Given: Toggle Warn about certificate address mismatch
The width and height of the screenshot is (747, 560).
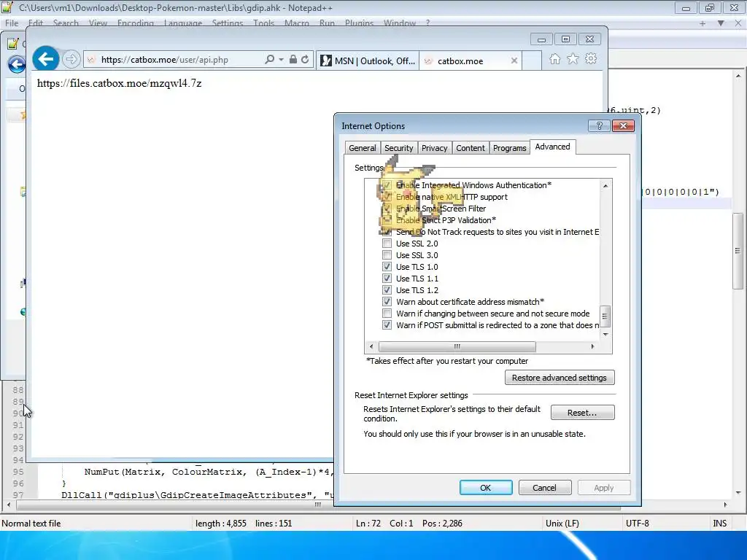Looking at the screenshot, I should click(x=387, y=302).
